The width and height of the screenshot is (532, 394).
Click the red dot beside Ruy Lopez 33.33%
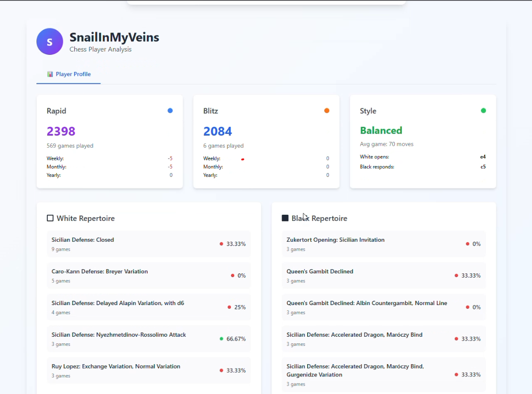click(x=221, y=370)
